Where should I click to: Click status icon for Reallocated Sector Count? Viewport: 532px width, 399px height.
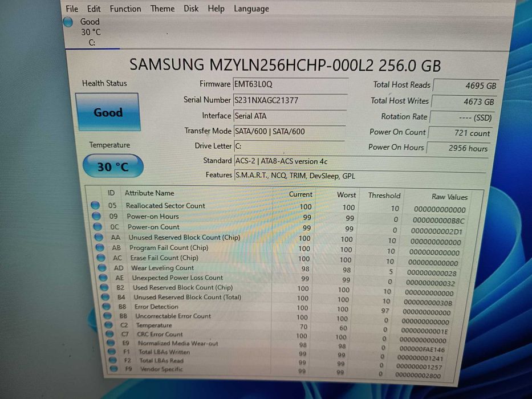(95, 205)
